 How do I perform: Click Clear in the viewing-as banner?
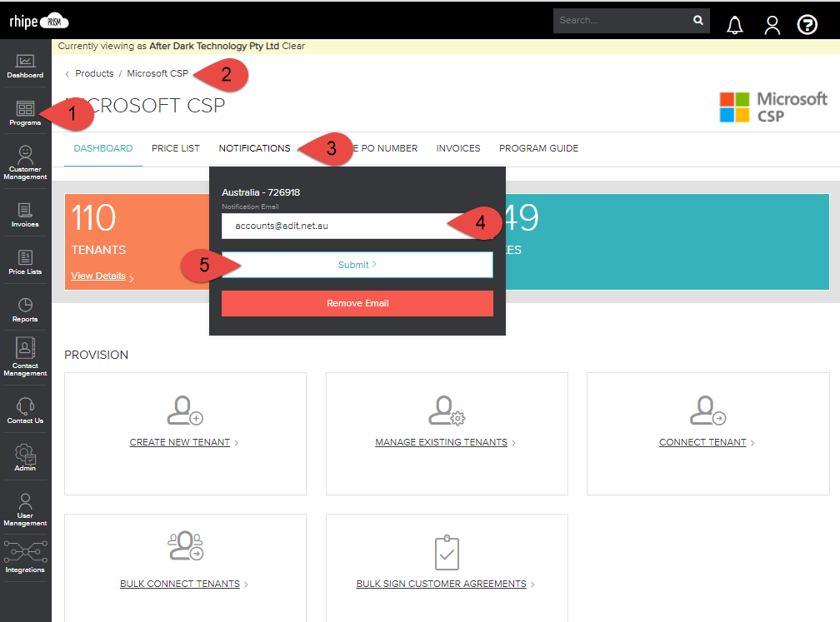[293, 46]
